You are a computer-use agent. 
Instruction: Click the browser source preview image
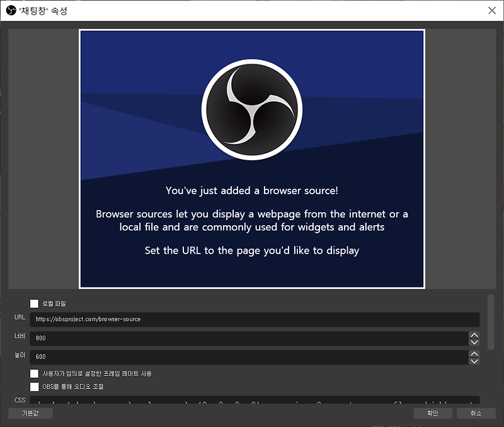(252, 159)
